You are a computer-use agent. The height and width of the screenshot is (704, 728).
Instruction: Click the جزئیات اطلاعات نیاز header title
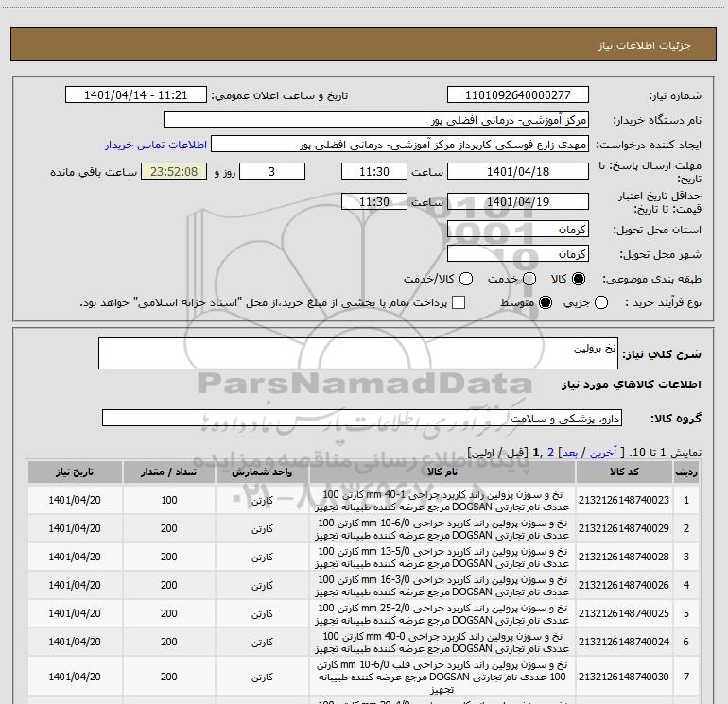645,45
